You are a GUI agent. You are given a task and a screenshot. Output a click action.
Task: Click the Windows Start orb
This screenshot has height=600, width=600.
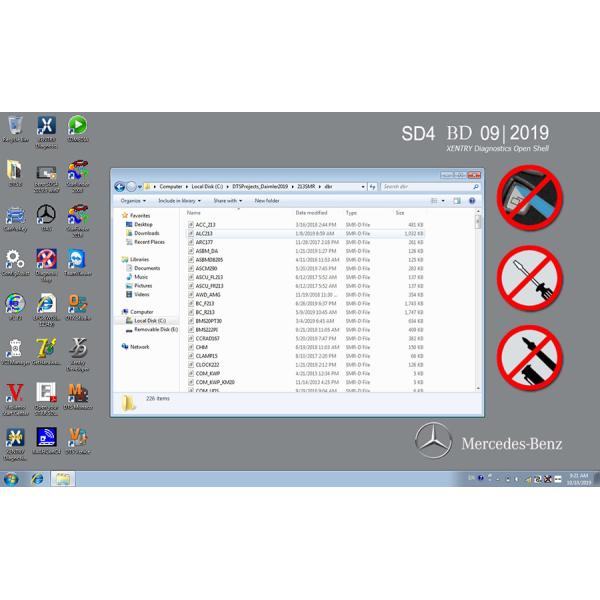point(11,479)
